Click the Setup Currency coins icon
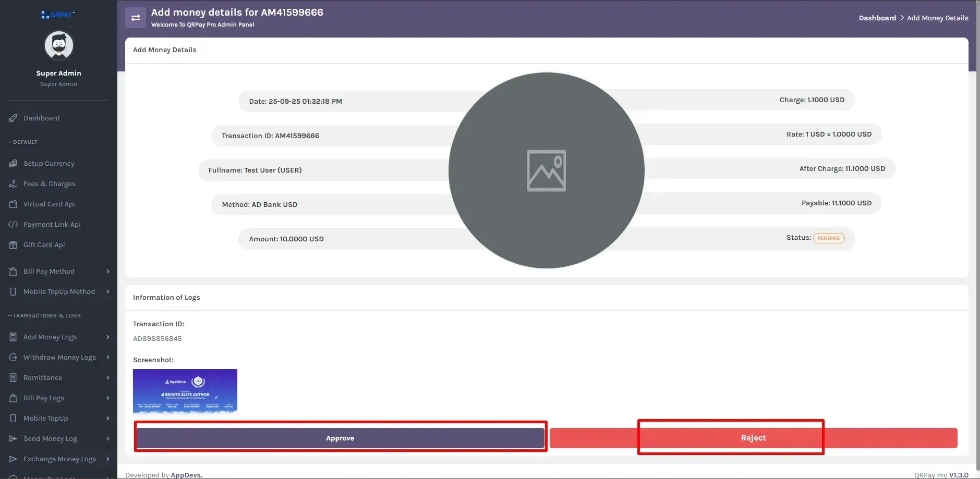 (13, 164)
